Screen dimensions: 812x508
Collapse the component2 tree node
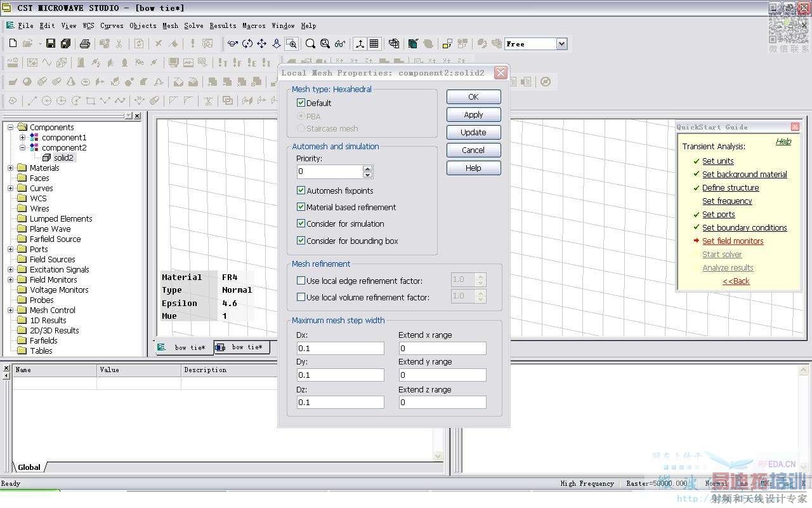tap(23, 147)
